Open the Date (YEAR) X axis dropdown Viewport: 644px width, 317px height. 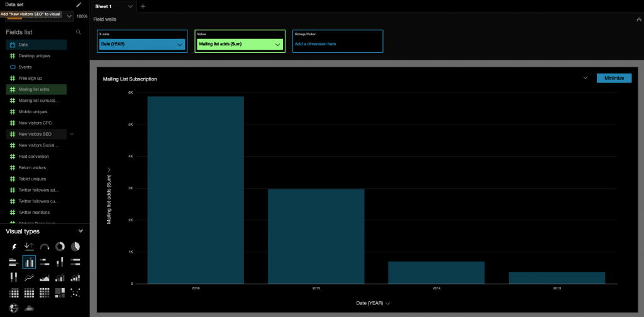180,45
